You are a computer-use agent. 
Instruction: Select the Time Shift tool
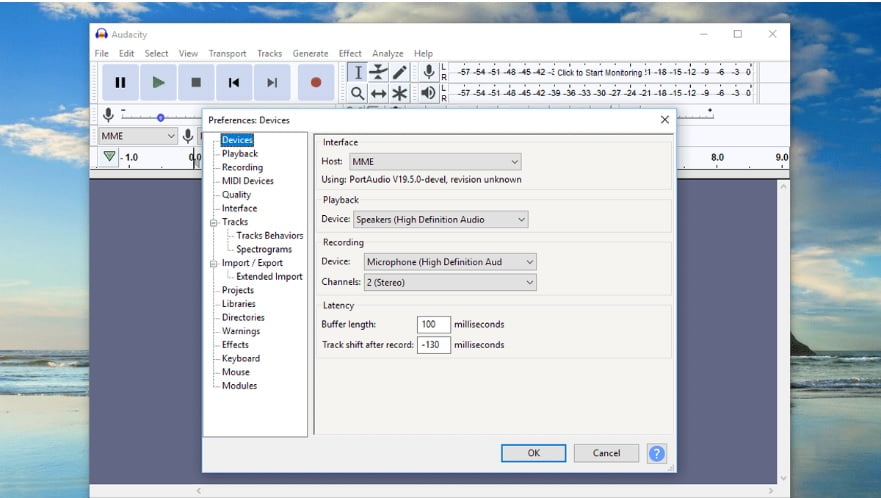(x=378, y=93)
